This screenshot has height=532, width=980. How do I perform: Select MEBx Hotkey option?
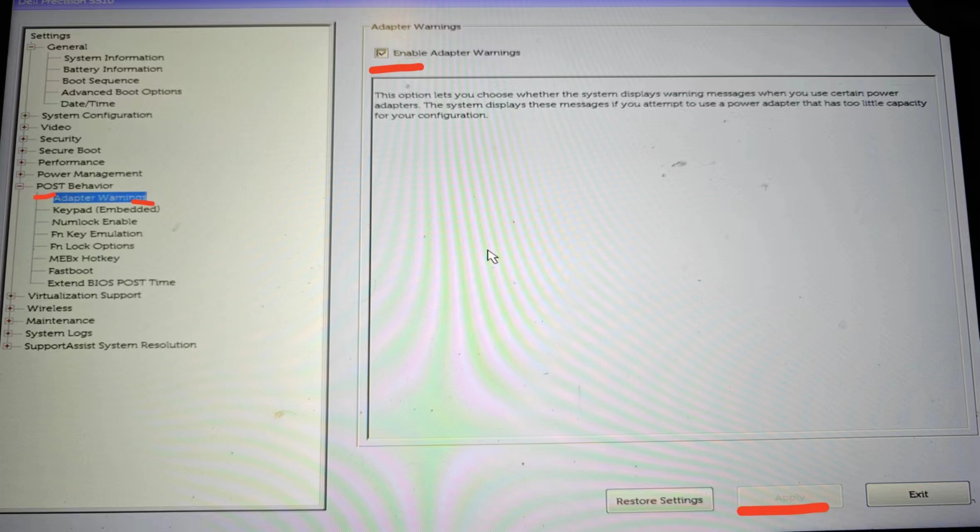click(x=84, y=258)
